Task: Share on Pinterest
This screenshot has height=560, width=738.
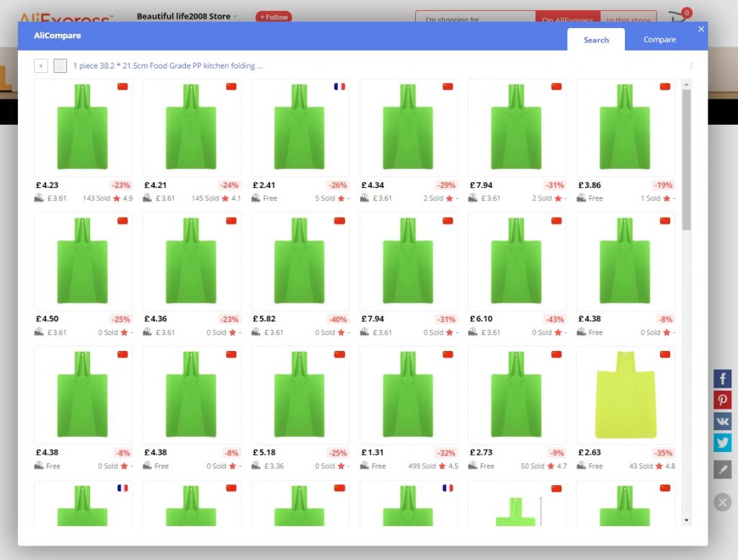Action: click(722, 400)
